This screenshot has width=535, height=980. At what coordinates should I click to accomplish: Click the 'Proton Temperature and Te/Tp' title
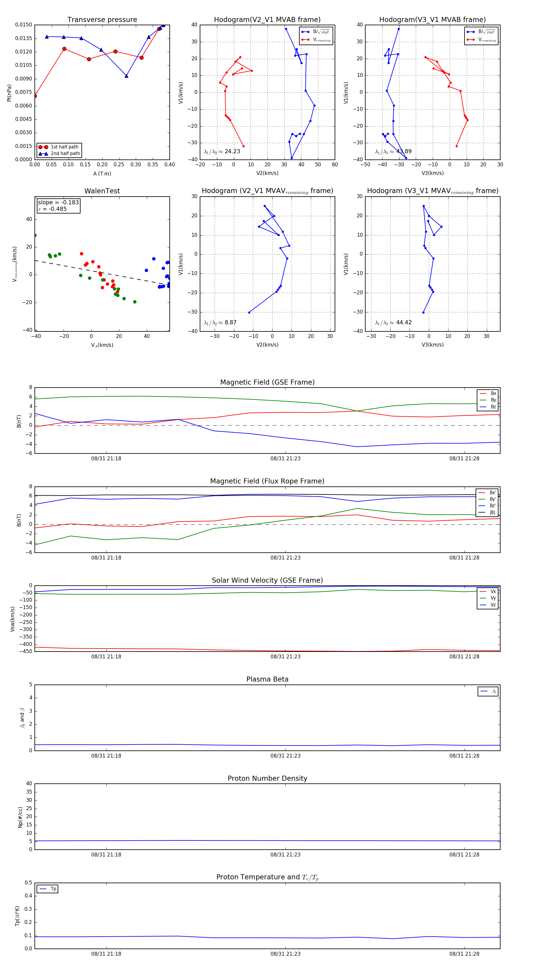[267, 877]
